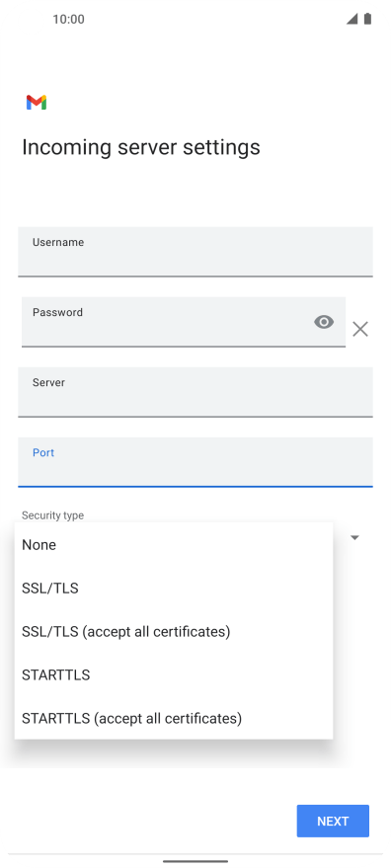Tap the battery icon in status bar

click(x=367, y=19)
